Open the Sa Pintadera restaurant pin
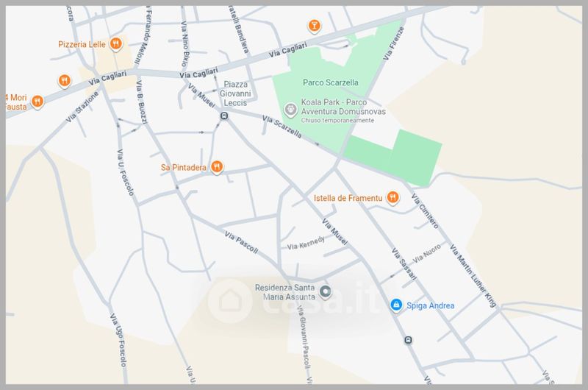 (x=217, y=166)
